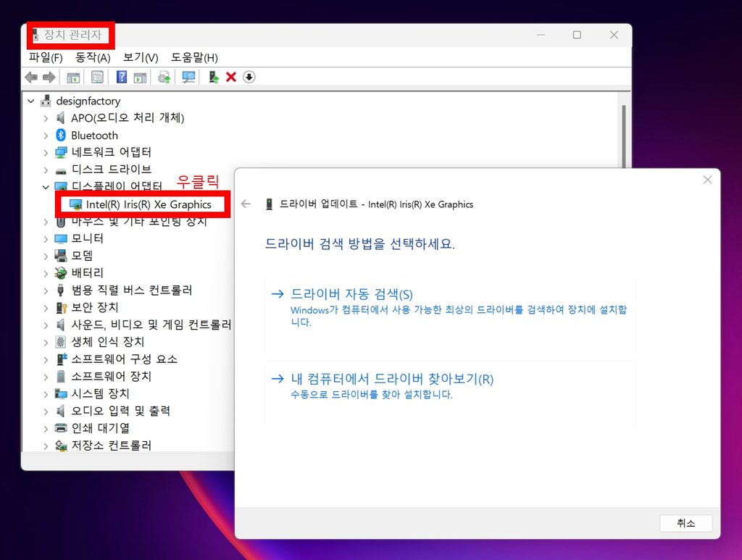Click the blue Help question mark icon

click(122, 77)
